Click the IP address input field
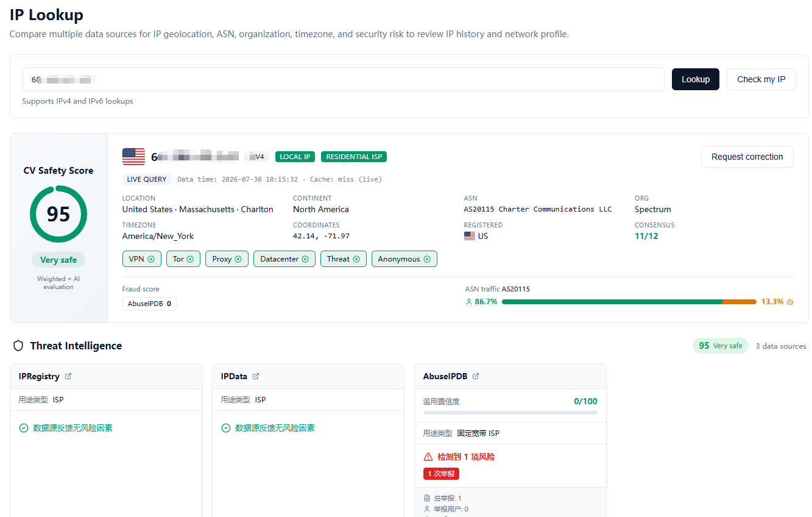The height and width of the screenshot is (517, 812). point(344,79)
